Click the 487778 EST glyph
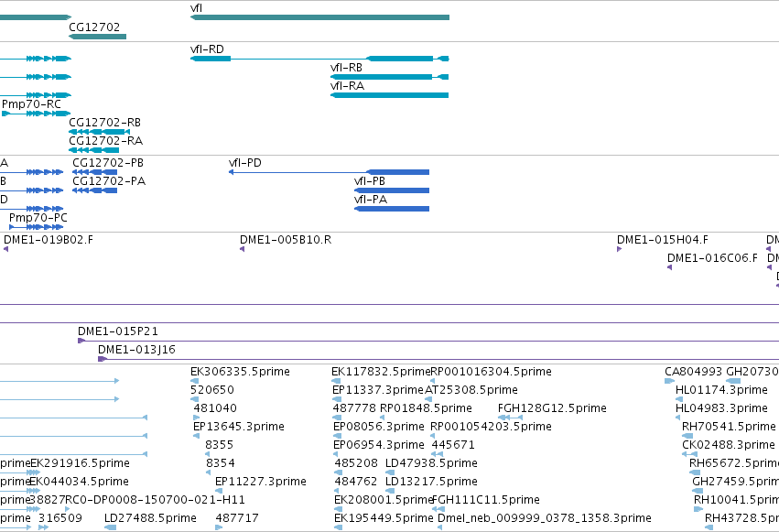Image resolution: width=779 pixels, height=532 pixels. (338, 418)
